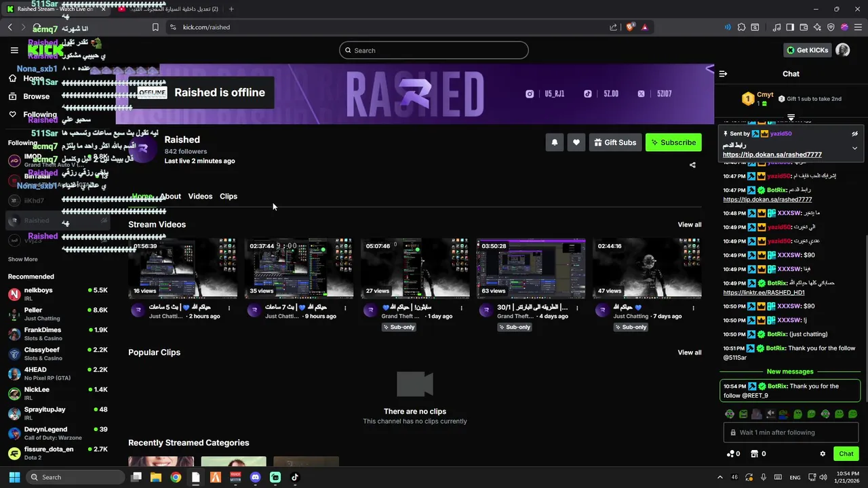Open the 02:44:16 stream video thumbnail
868x488 pixels.
coord(647,268)
